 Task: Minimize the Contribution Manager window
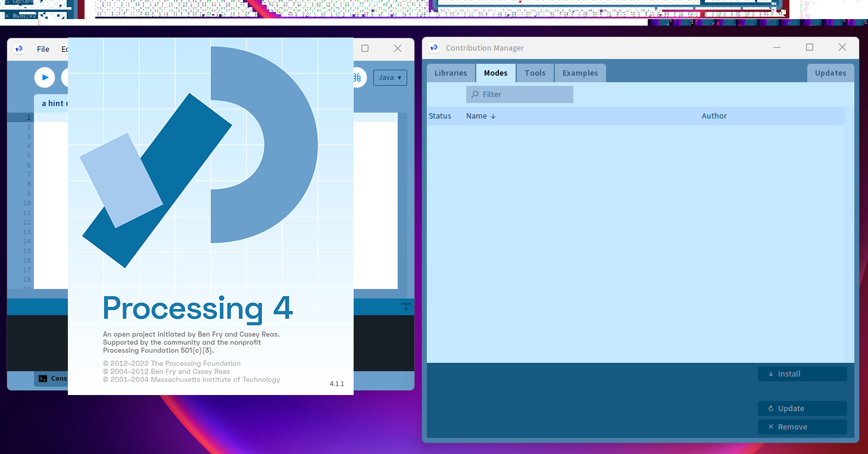coord(777,48)
